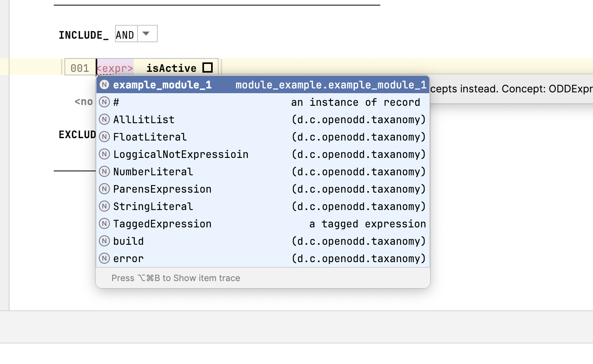The width and height of the screenshot is (593, 364).
Task: Select example_module_1 completion suggestion
Action: point(162,85)
